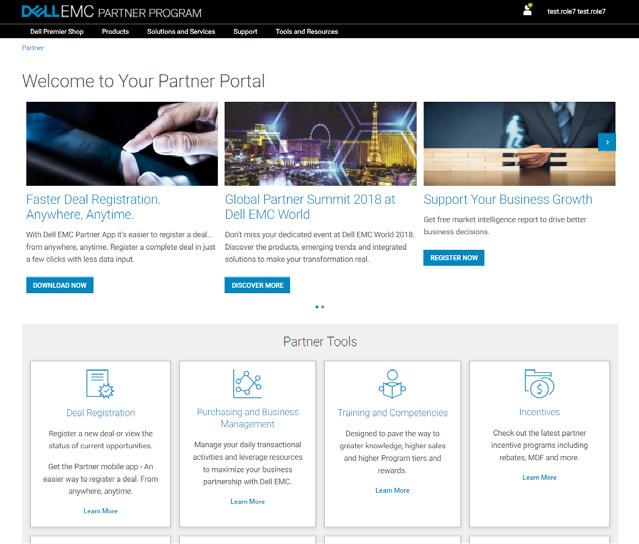639x544 pixels.
Task: Open the Products menu
Action: coord(115,31)
